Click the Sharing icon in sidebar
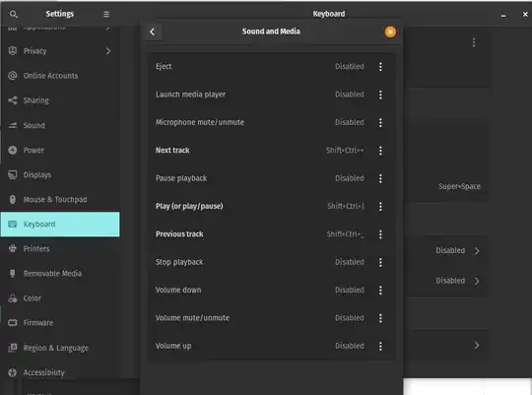The image size is (532, 395). (x=13, y=100)
